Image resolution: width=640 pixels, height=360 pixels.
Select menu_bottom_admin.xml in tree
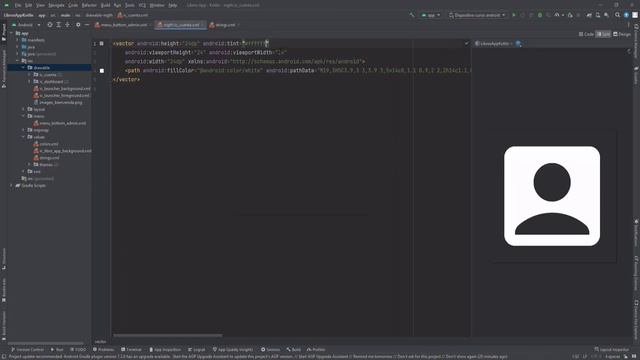tap(60, 123)
